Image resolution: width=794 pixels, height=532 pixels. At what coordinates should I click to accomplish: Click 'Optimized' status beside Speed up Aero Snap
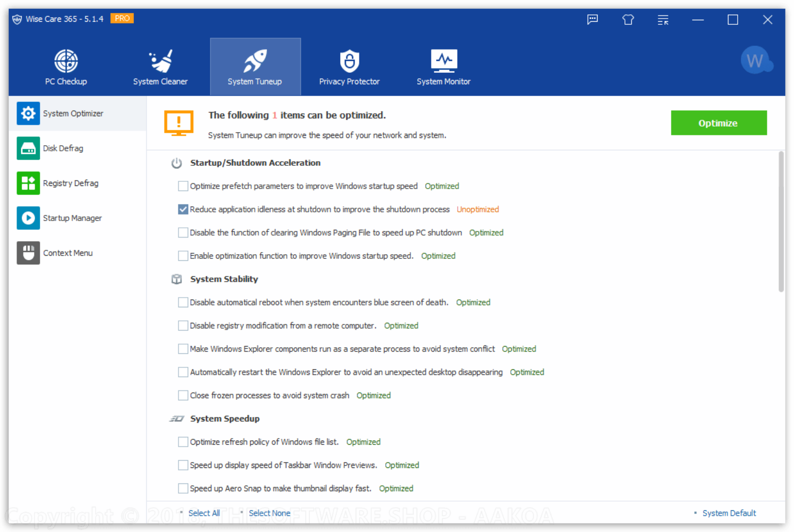pyautogui.click(x=396, y=488)
